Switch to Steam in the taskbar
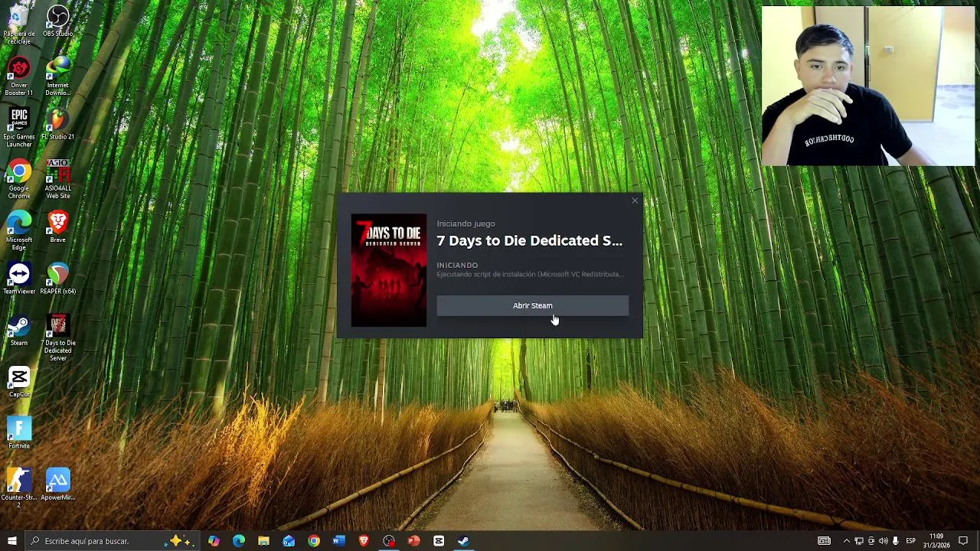 (x=463, y=541)
